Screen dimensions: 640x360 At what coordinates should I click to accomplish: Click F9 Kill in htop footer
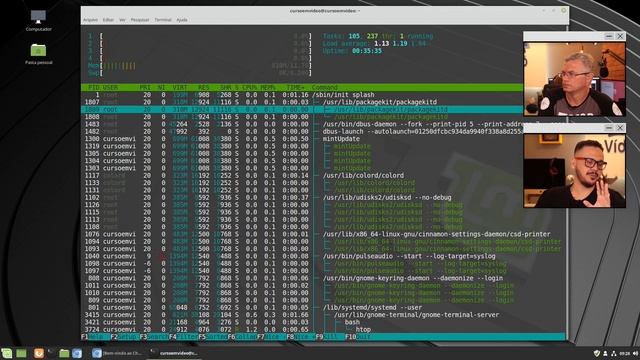(x=330, y=337)
